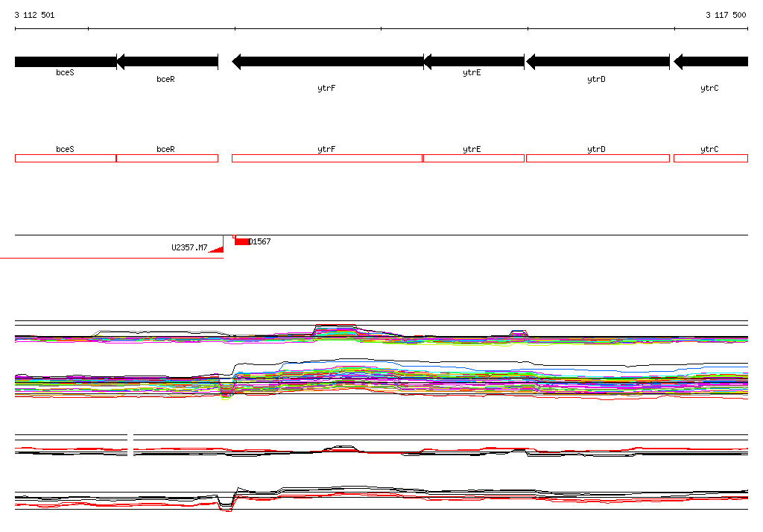Click ytrE label under black arrow
The width and height of the screenshot is (763, 532).
click(472, 72)
